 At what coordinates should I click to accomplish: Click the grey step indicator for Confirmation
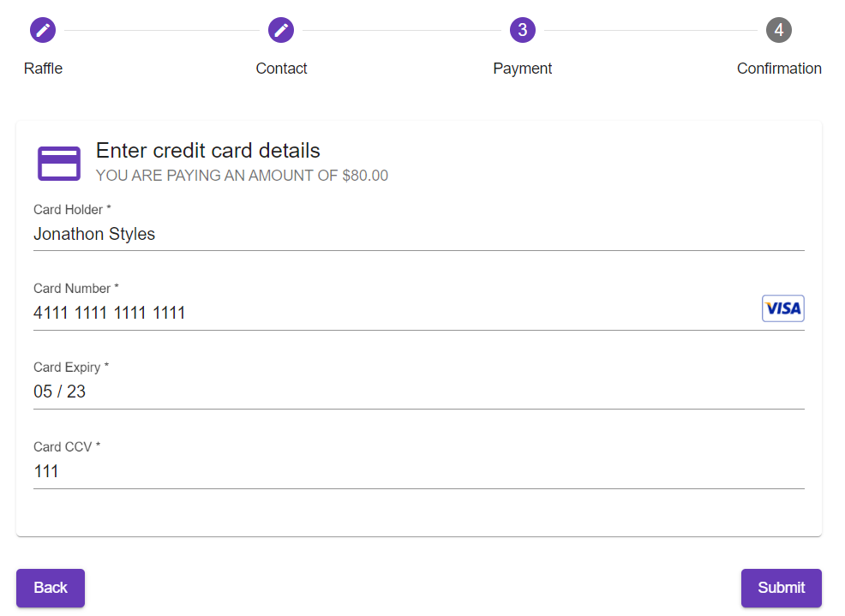pyautogui.click(x=779, y=29)
